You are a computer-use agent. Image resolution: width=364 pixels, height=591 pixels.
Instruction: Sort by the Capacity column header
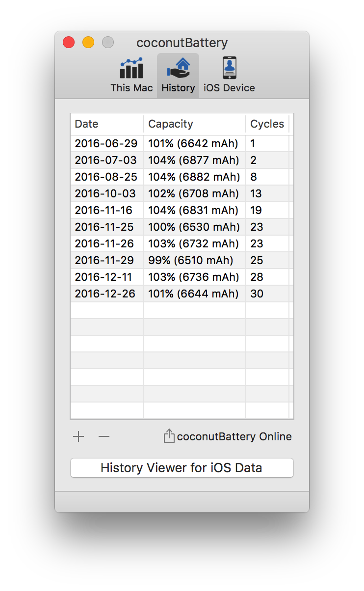coord(195,124)
